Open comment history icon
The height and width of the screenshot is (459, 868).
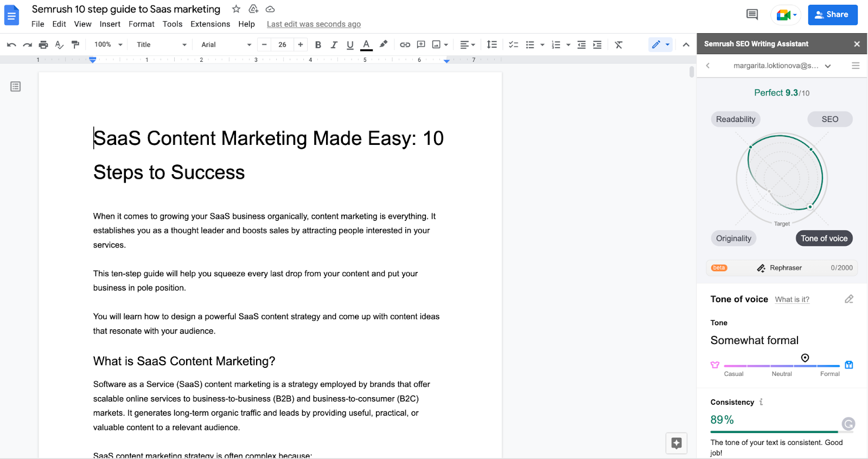(752, 15)
